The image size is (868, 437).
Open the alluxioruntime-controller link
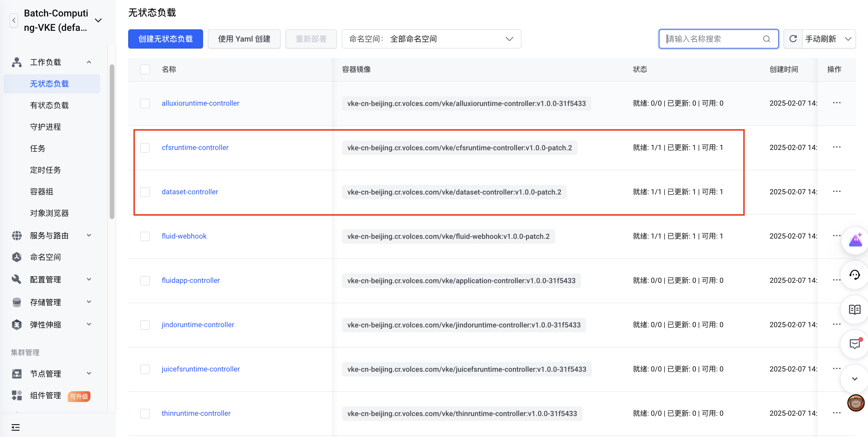200,103
